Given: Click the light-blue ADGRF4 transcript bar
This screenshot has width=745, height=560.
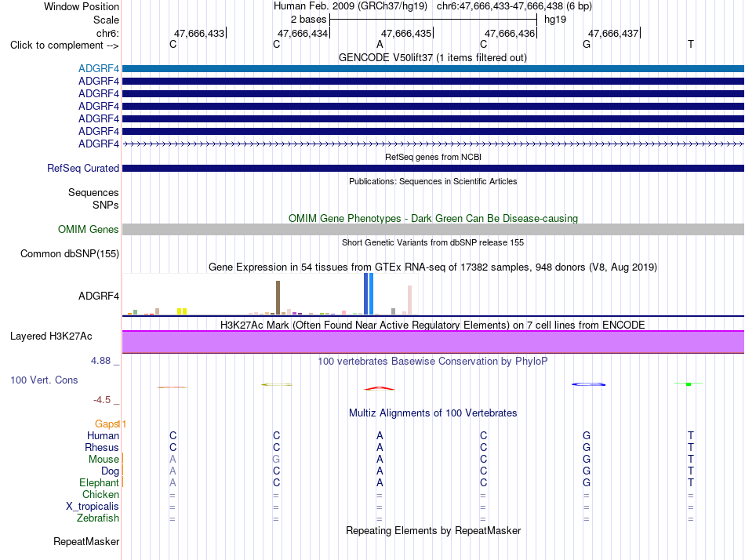Looking at the screenshot, I should pos(433,69).
